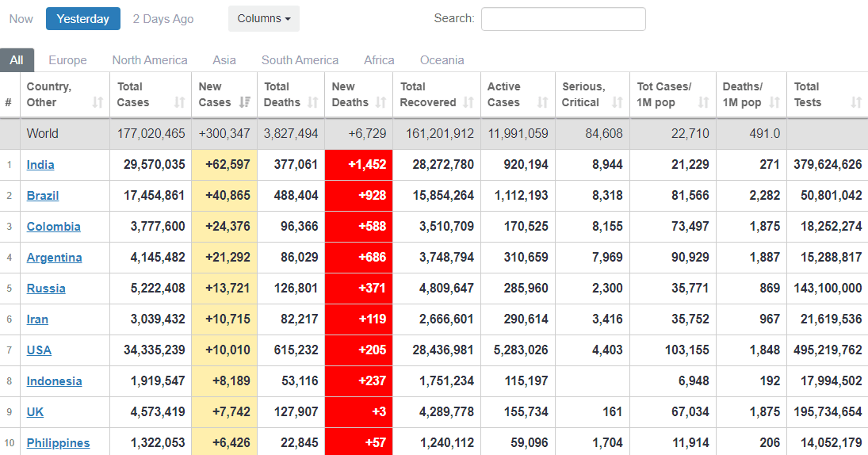Select the South America tab
The image size is (868, 455).
(x=300, y=60)
